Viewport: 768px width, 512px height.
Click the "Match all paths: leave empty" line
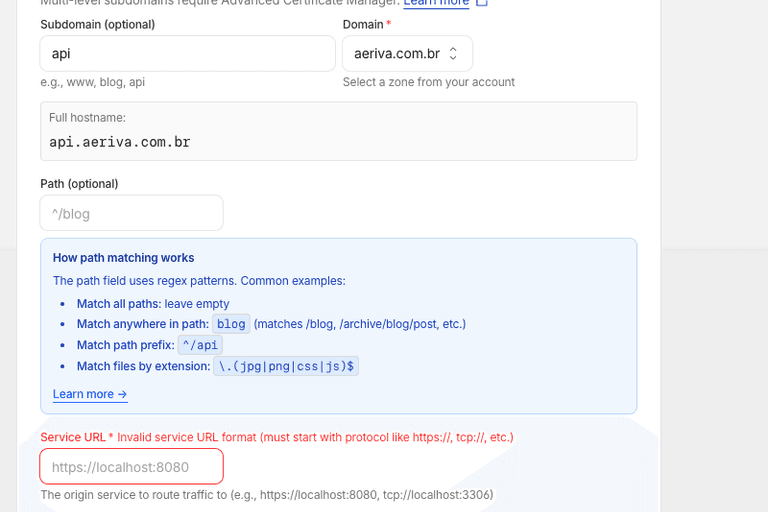[153, 304]
